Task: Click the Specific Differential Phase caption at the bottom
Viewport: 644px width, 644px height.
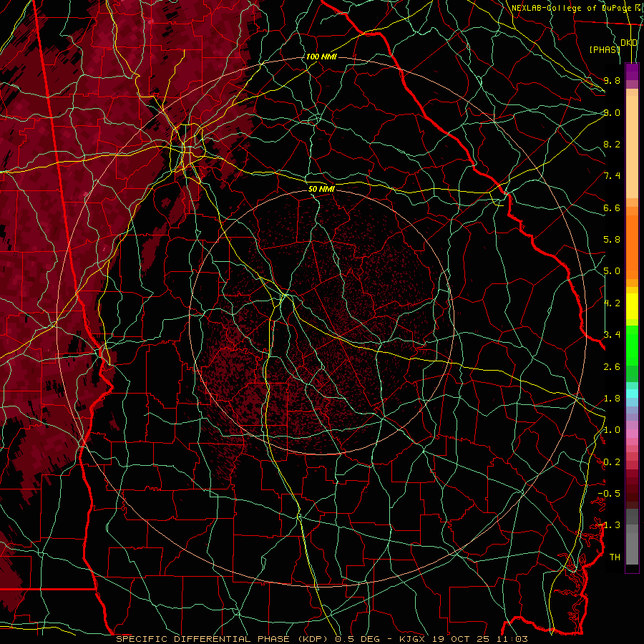Action: (321, 639)
